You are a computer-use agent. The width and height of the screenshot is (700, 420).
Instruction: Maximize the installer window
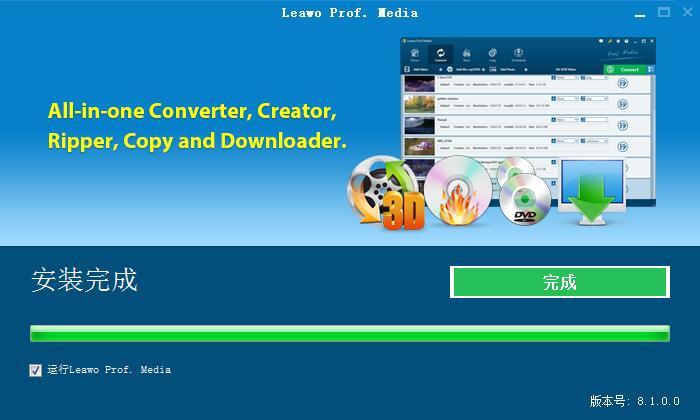664,12
